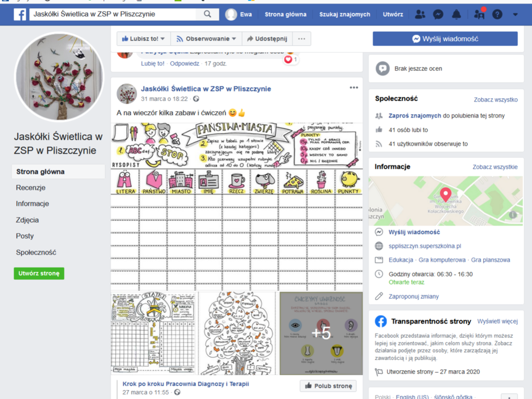Open Zdjęcia in left sidebar
Screen dimensions: 532x399
click(27, 220)
